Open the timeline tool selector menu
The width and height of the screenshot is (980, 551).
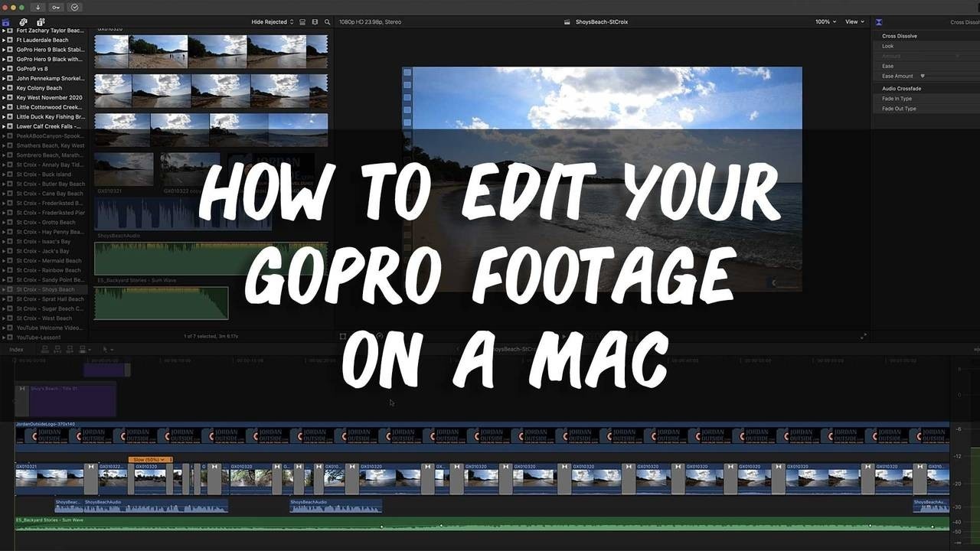pos(107,349)
